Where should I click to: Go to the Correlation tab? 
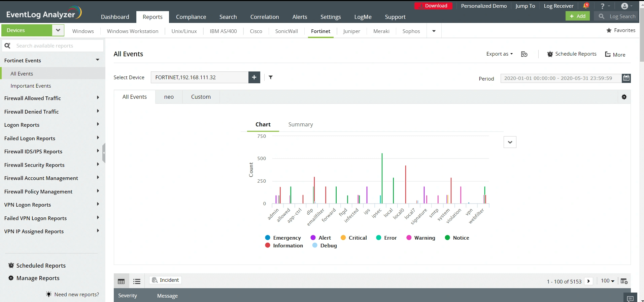[x=265, y=17]
